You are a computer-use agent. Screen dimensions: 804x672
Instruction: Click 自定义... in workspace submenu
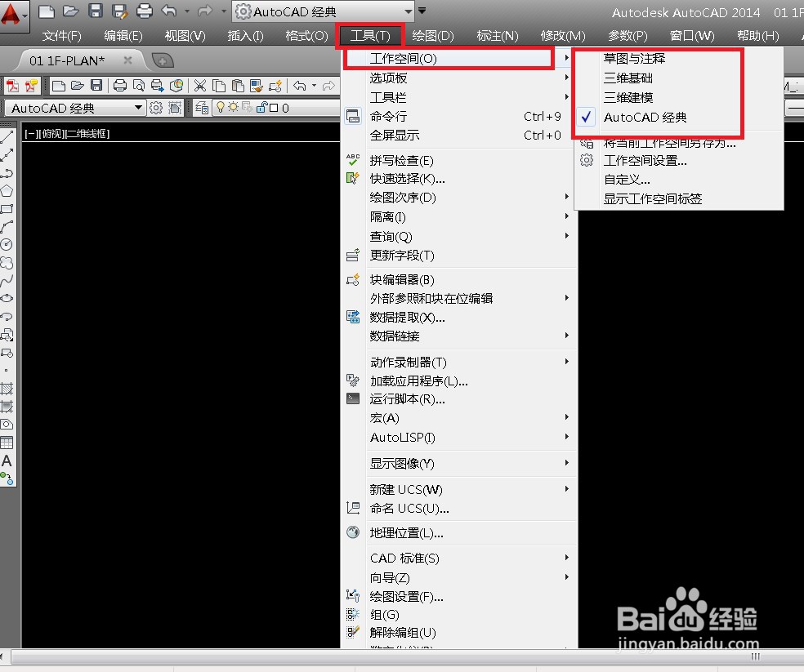pyautogui.click(x=627, y=180)
